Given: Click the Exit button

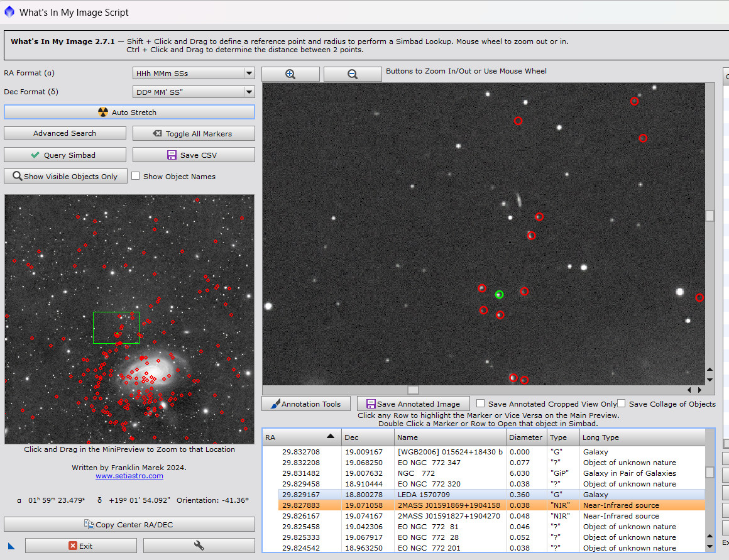Looking at the screenshot, I should [x=81, y=546].
